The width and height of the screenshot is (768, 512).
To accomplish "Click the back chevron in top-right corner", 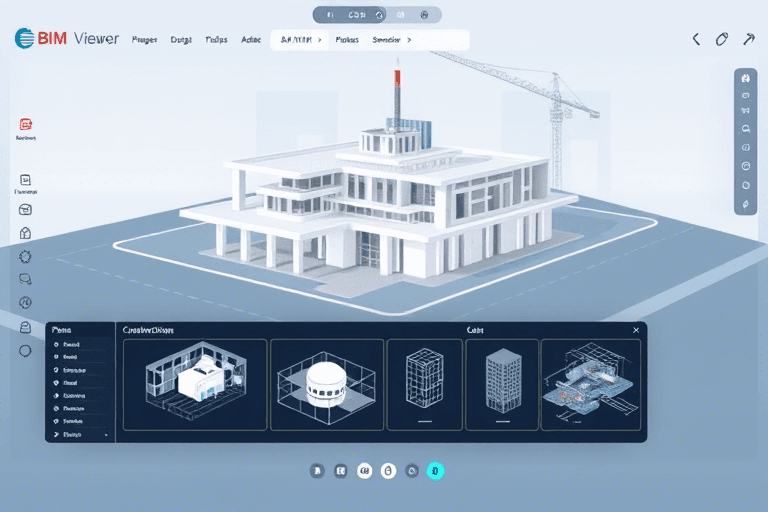I will [696, 40].
